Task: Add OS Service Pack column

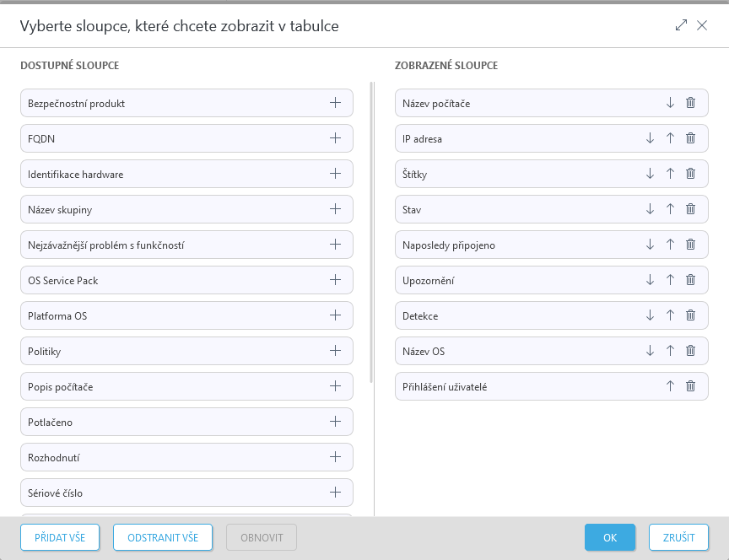Action: (335, 280)
